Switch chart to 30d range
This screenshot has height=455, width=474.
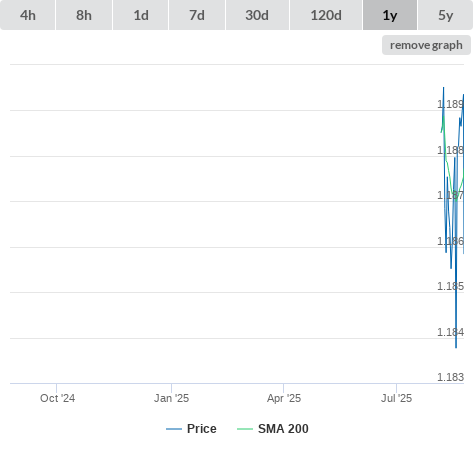(257, 15)
